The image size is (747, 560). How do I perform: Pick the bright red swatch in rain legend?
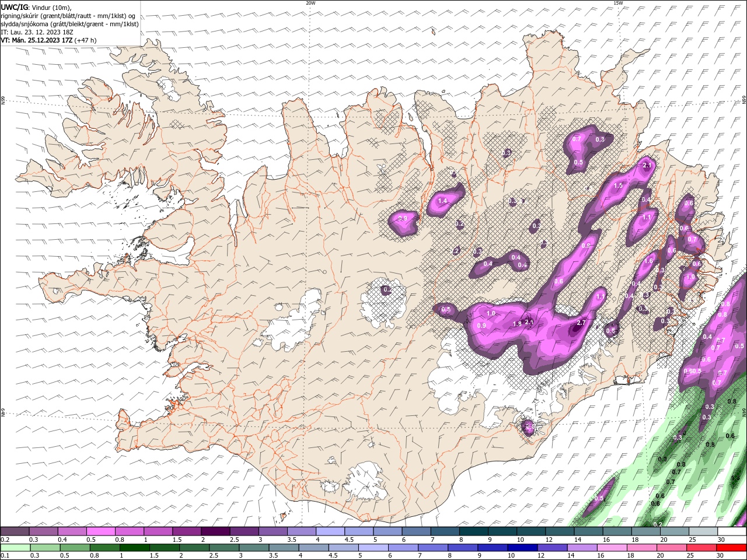coord(732,548)
